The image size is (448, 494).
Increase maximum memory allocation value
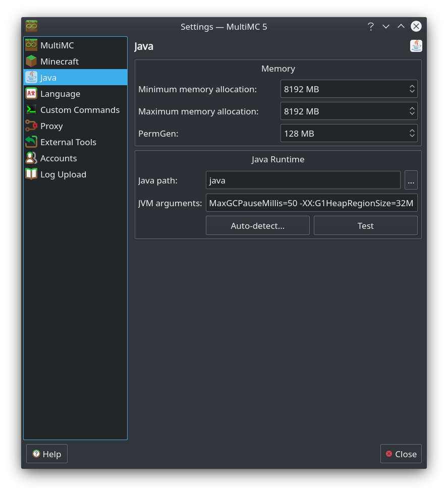[x=412, y=108]
